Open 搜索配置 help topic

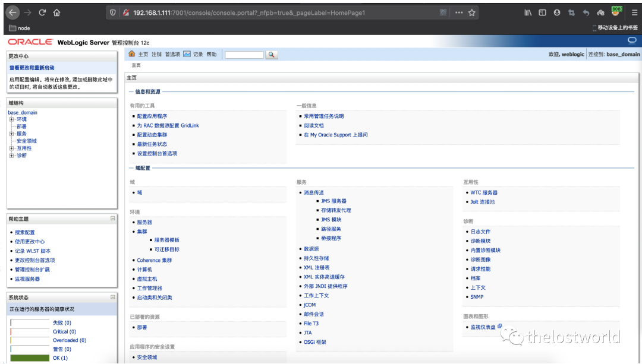click(x=25, y=232)
